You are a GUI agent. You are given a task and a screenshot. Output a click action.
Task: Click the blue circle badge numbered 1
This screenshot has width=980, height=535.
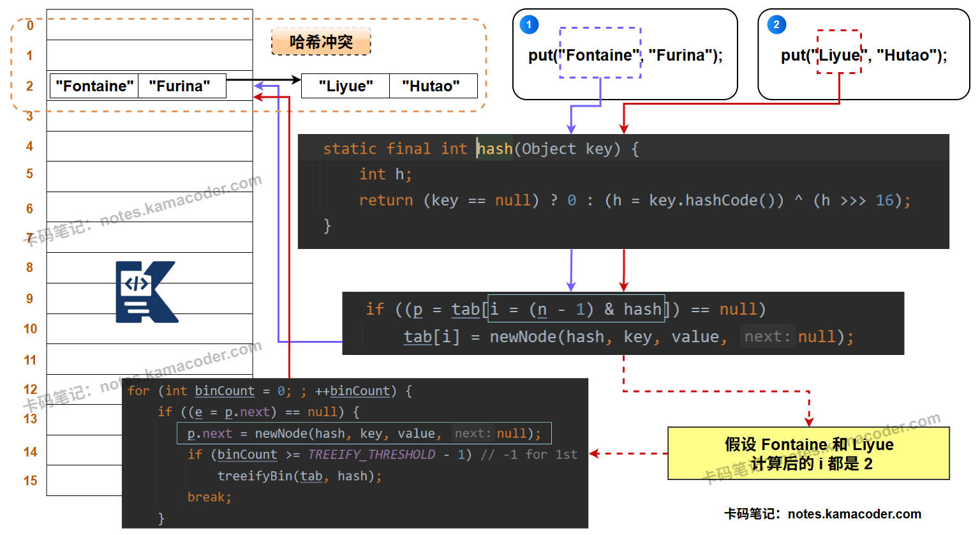[529, 25]
